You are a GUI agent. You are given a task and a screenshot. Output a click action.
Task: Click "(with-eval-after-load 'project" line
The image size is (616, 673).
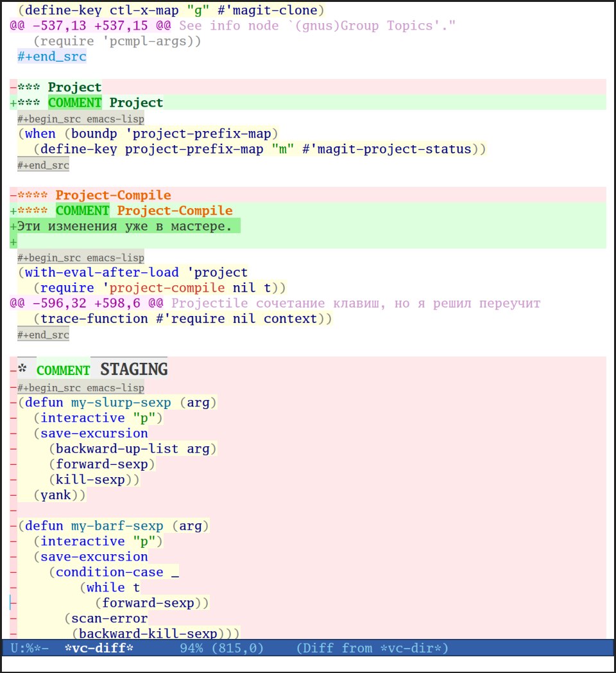pyautogui.click(x=133, y=272)
